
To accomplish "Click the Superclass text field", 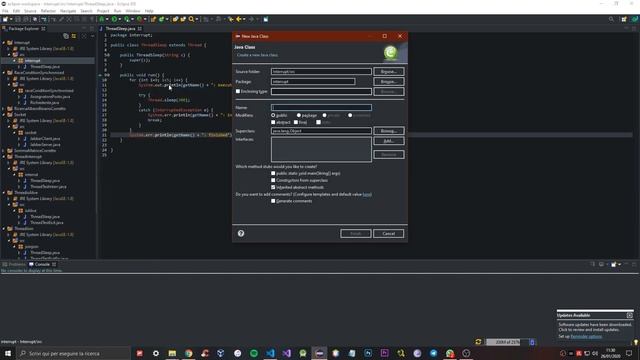I will click(321, 131).
